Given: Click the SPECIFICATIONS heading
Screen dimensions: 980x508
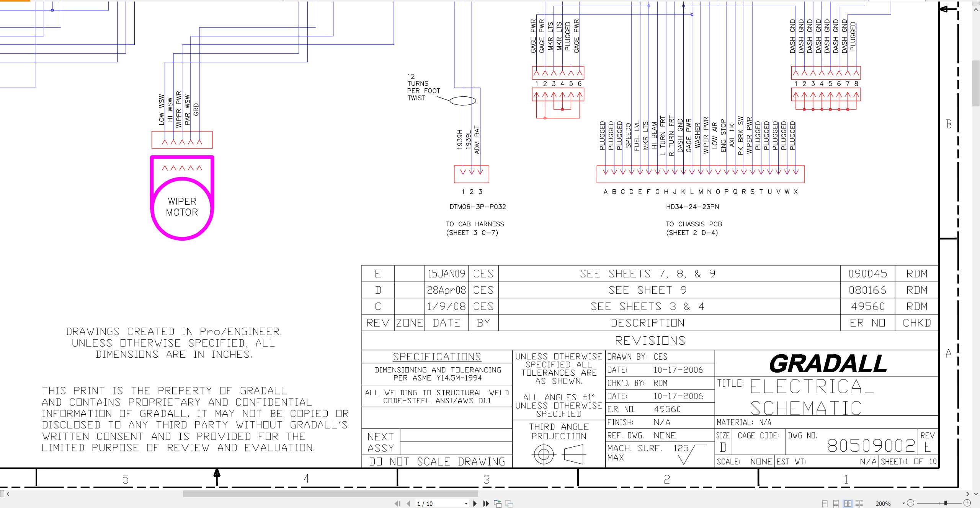Looking at the screenshot, I should pos(437,357).
